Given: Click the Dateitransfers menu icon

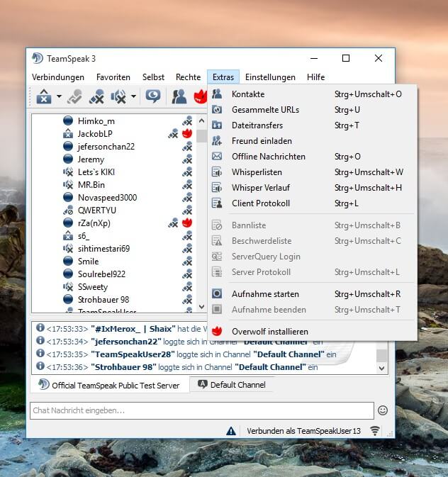Looking at the screenshot, I should pyautogui.click(x=217, y=125).
